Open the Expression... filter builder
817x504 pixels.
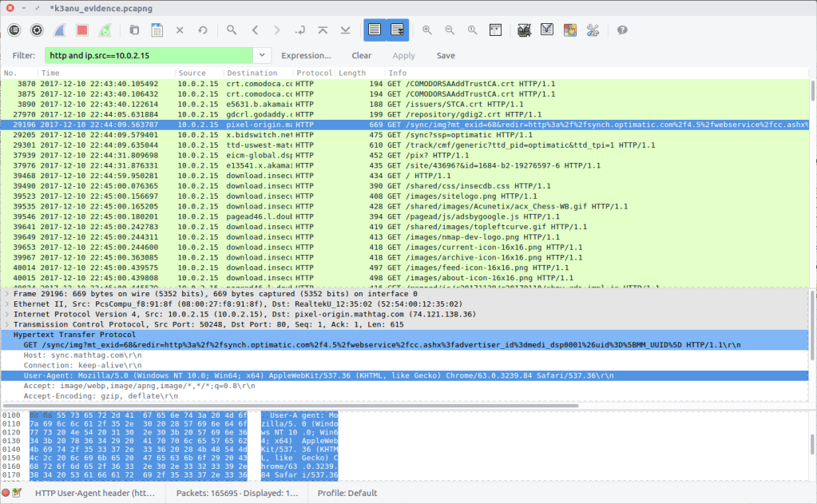tap(306, 55)
